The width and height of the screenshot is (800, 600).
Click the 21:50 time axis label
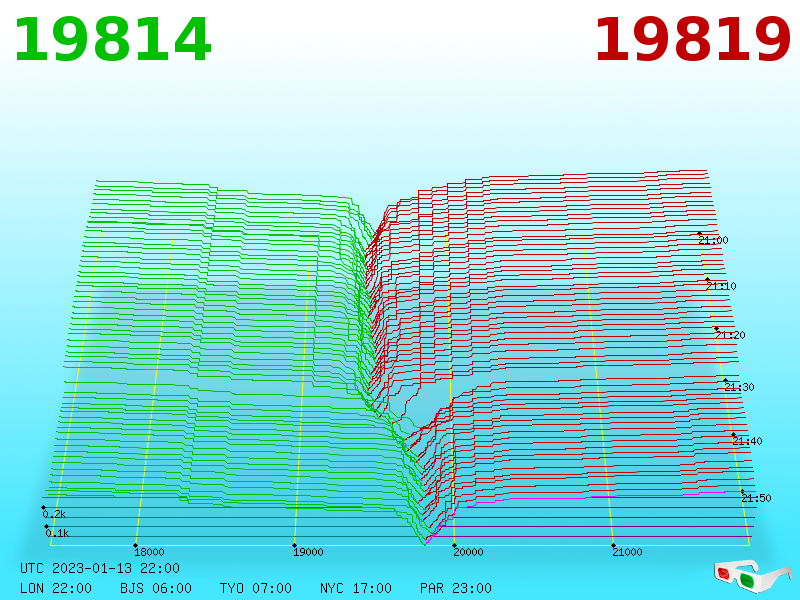(756, 498)
